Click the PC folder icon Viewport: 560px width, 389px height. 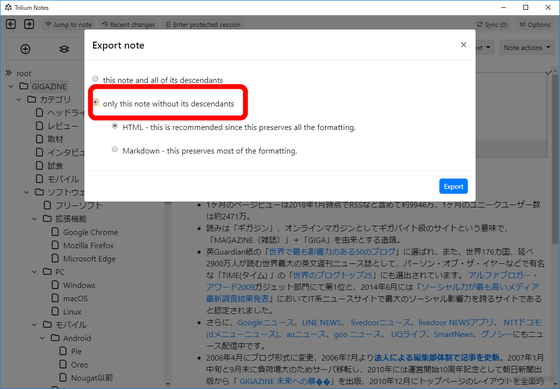pyautogui.click(x=47, y=271)
